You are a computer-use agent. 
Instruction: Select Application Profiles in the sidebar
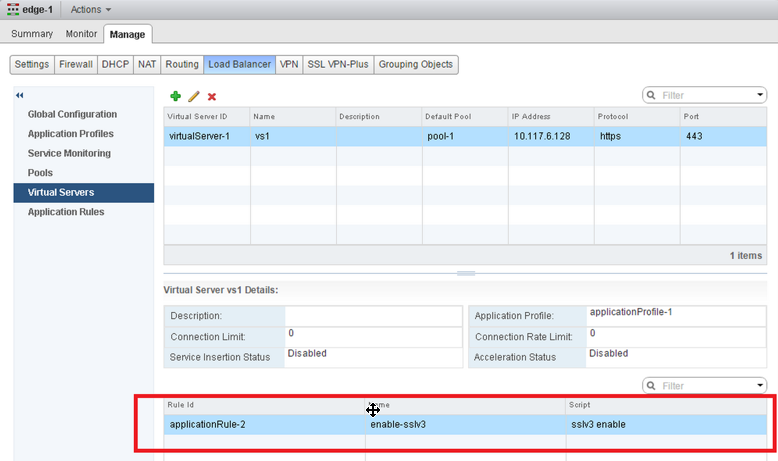71,134
